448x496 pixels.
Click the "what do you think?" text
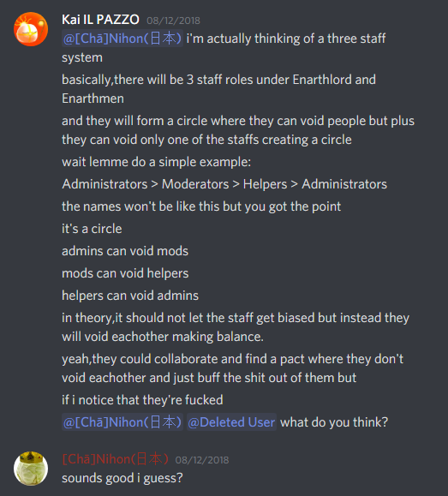(334, 422)
